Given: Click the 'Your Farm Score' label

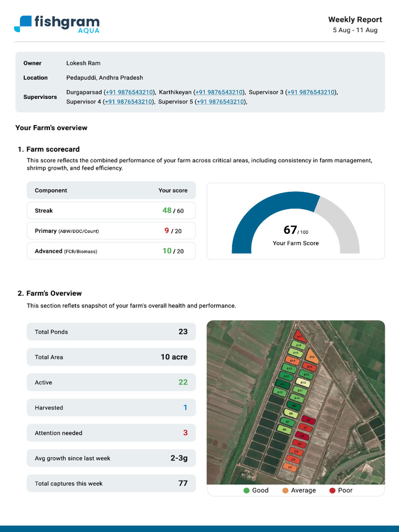Looking at the screenshot, I should coord(296,243).
